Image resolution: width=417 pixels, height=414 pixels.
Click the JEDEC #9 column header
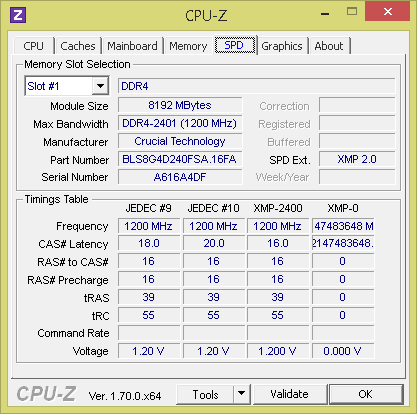pyautogui.click(x=148, y=208)
